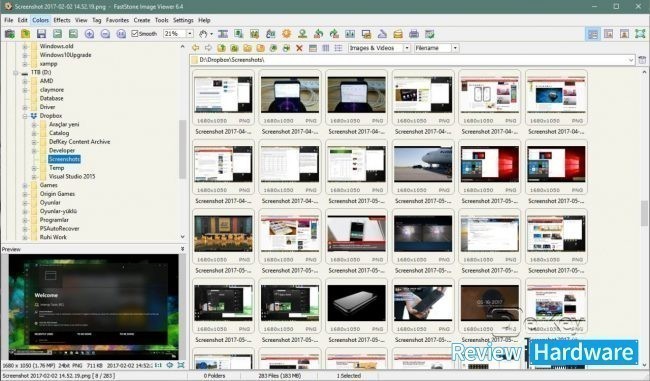Screen dimensions: 650x381
Task: Toggle full screen view button
Action: 640,34
